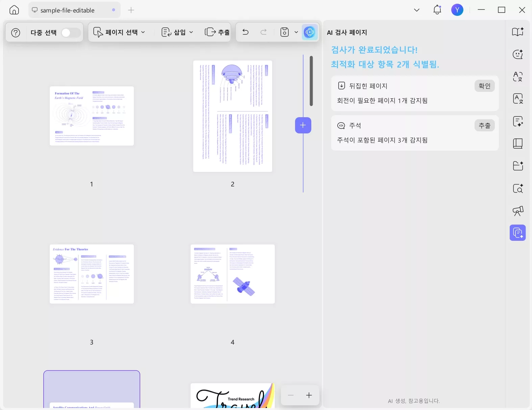Select page 4 thumbnail
The image size is (532, 410).
pyautogui.click(x=233, y=274)
